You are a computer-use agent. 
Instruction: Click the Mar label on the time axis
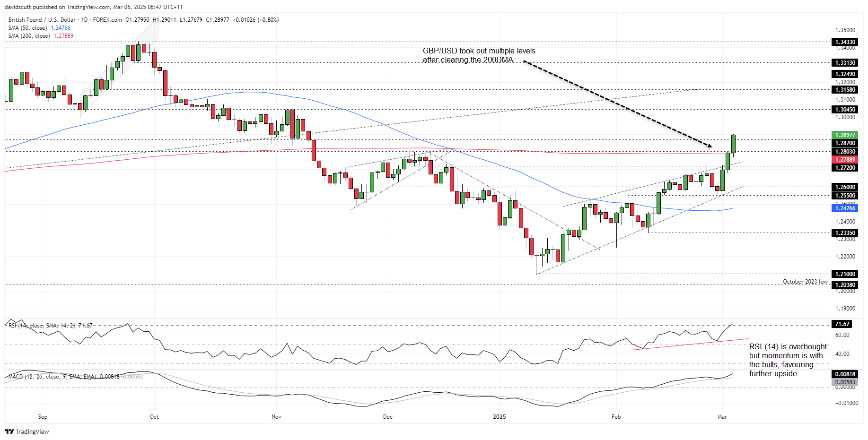pos(722,417)
